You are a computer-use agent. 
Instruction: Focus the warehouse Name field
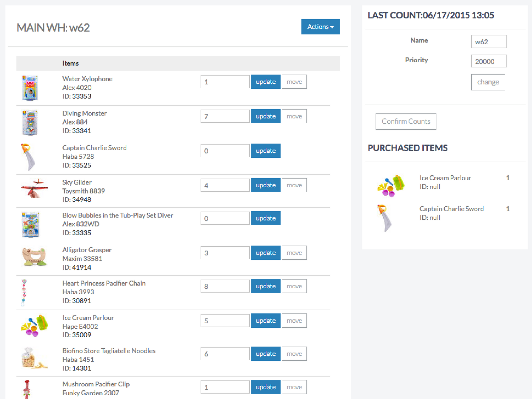coord(489,42)
